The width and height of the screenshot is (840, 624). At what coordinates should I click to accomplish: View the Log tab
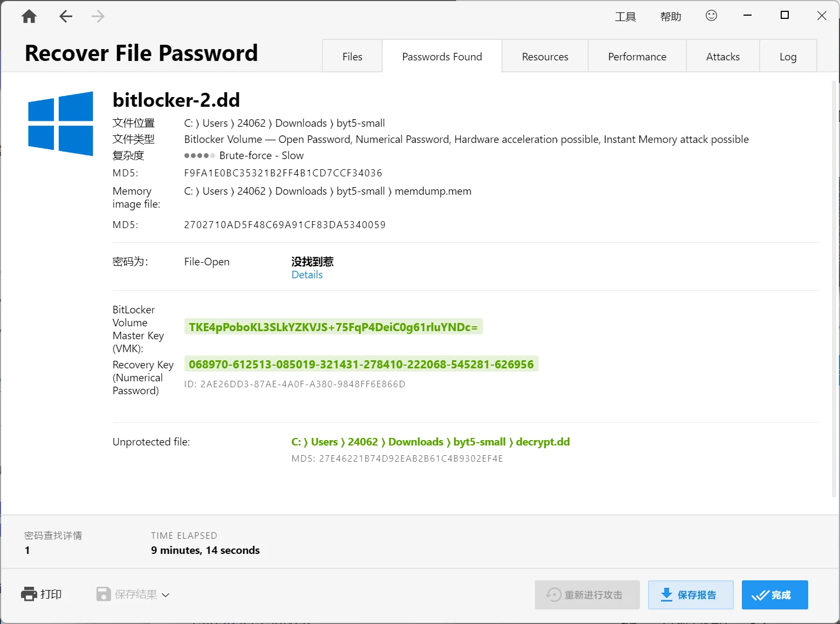tap(788, 56)
